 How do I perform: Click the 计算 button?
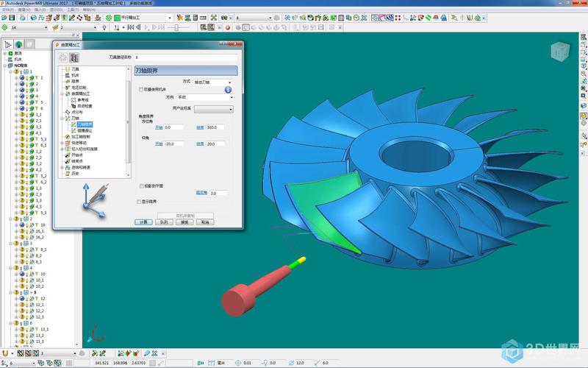click(x=143, y=221)
